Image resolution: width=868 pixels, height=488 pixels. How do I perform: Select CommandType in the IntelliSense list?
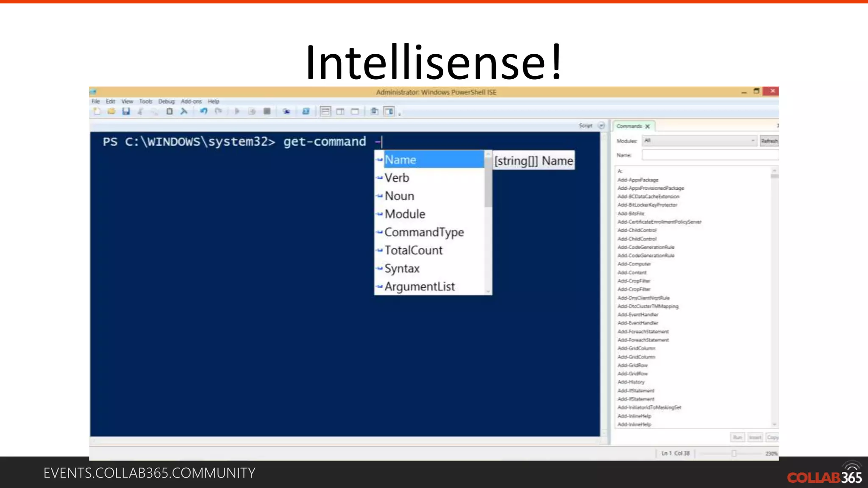coord(429,232)
